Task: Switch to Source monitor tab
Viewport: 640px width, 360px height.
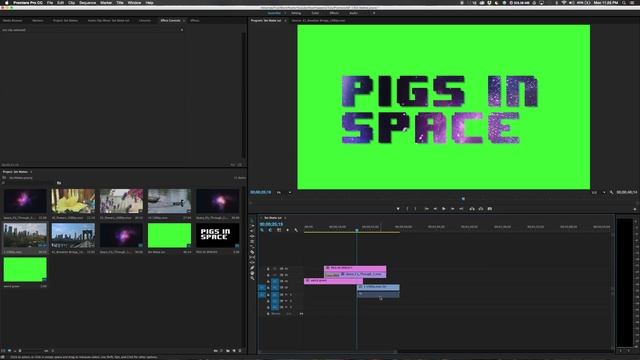Action: [x=318, y=20]
